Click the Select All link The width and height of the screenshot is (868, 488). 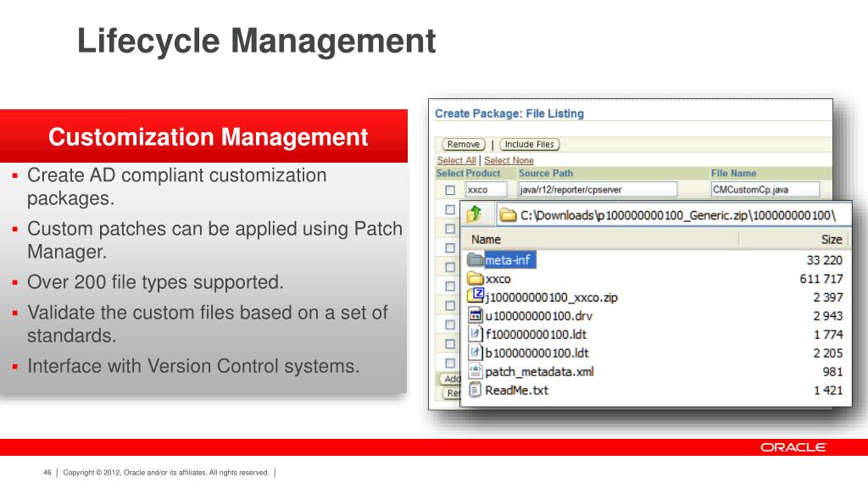pyautogui.click(x=456, y=160)
